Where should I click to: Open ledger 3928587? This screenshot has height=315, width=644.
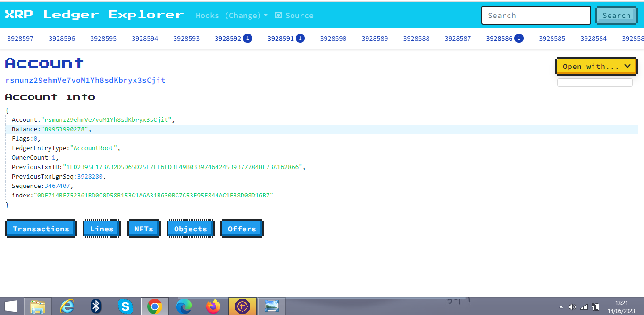(x=458, y=38)
